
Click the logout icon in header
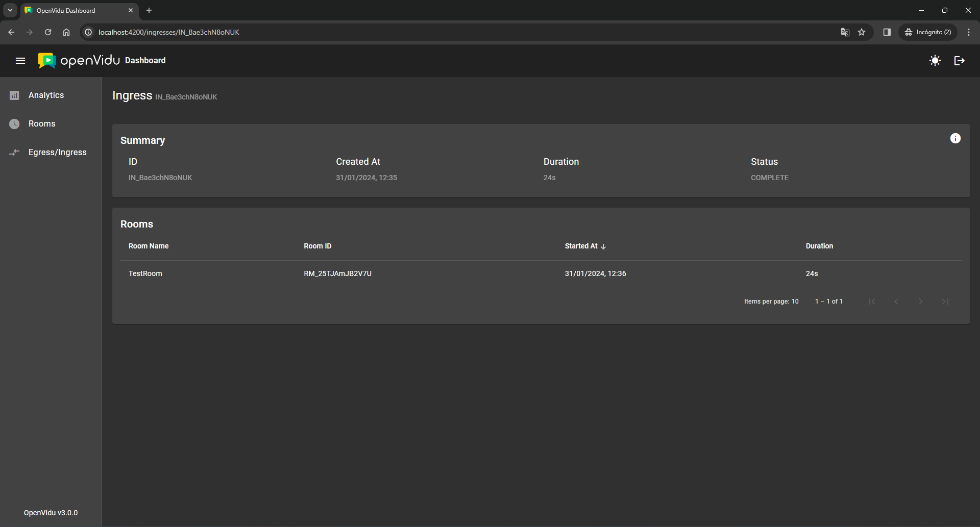(959, 61)
